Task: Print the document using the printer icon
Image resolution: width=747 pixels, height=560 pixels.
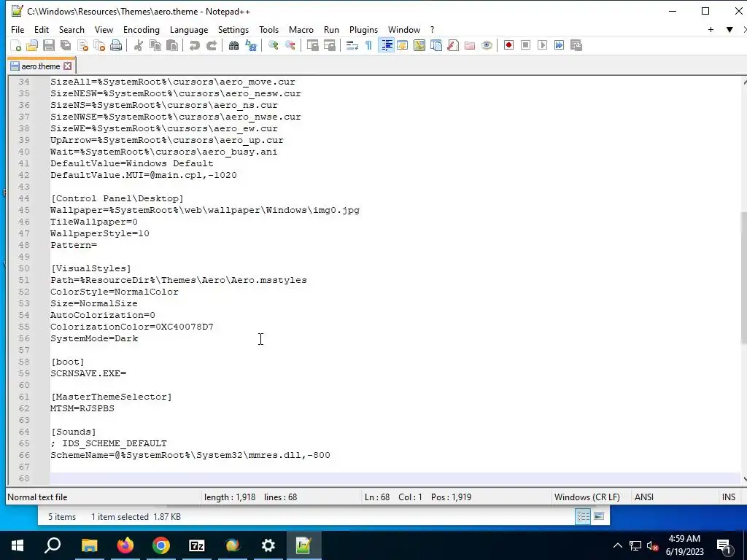Action: coord(116,45)
